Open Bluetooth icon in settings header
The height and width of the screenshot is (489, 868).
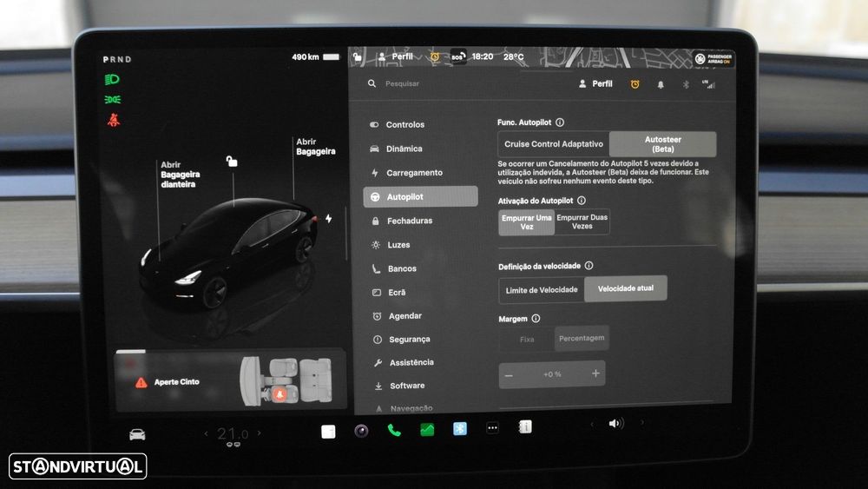pyautogui.click(x=686, y=85)
